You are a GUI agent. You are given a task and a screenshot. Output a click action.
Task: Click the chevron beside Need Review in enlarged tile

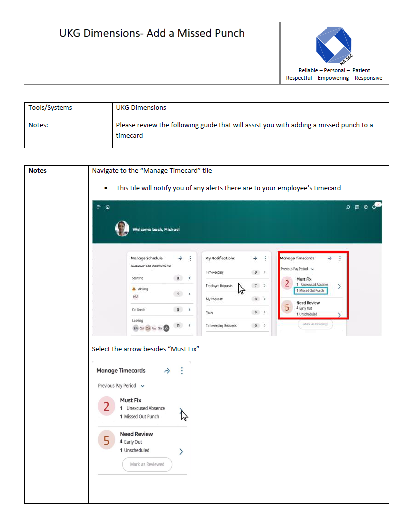(181, 451)
